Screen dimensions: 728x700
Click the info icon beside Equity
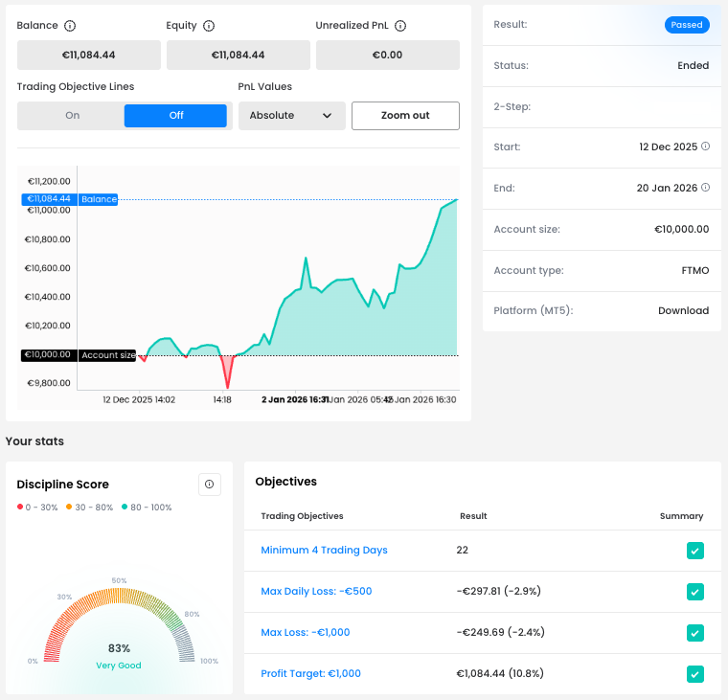click(x=209, y=26)
